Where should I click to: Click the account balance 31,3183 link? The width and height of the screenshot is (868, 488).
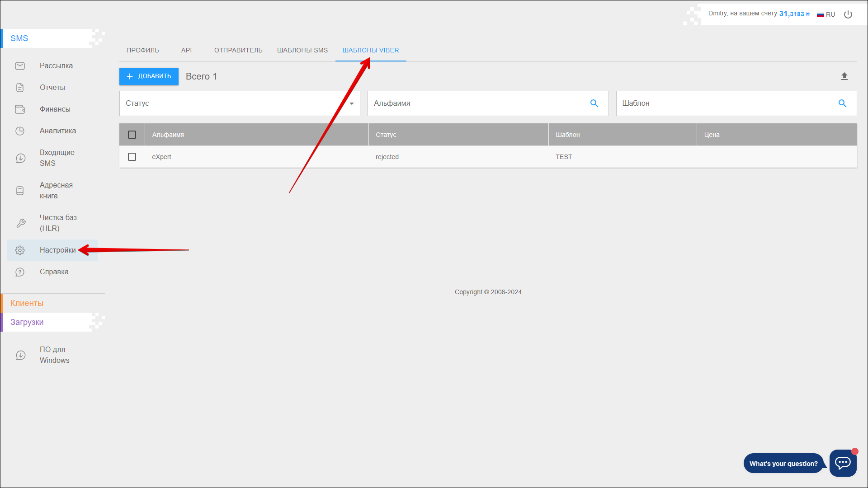click(794, 14)
